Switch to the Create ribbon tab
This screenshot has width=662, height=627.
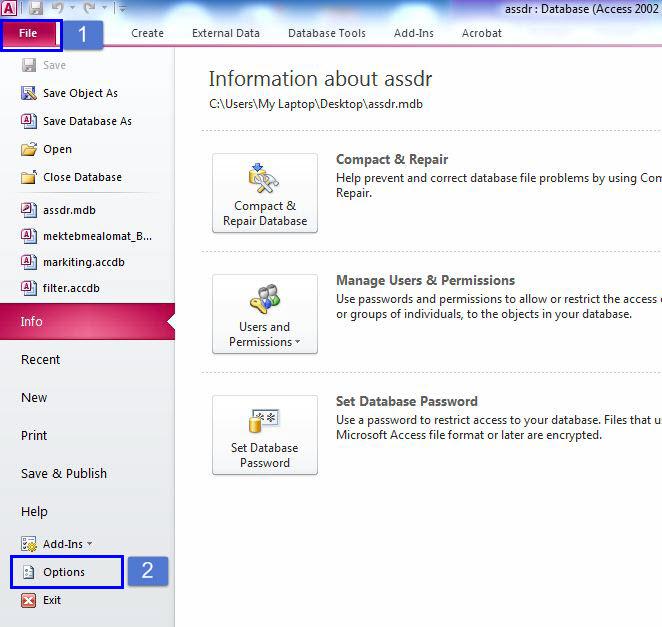coord(147,33)
